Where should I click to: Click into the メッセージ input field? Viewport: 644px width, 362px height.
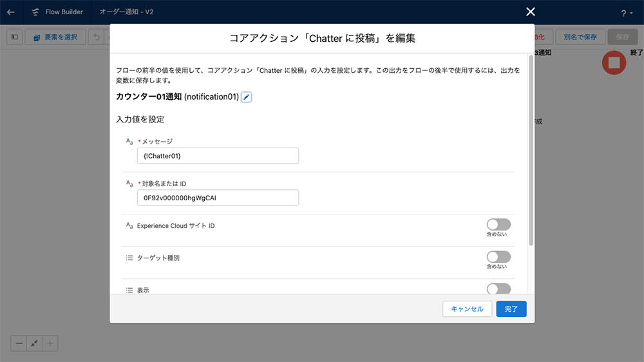click(x=218, y=156)
